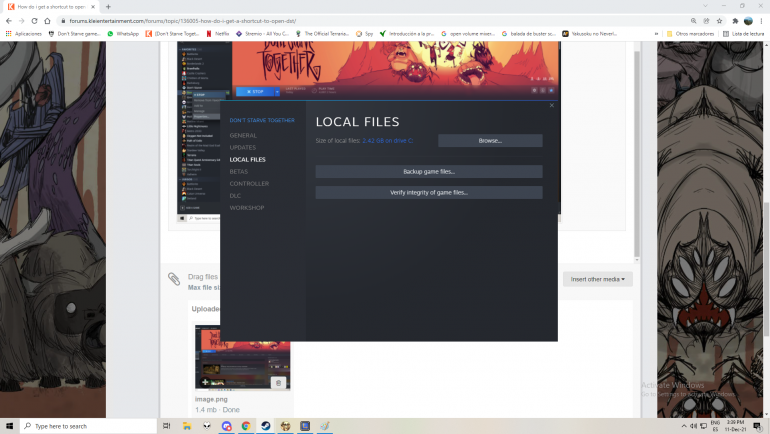Open the Netflix bookmark
This screenshot has width=770, height=434.
pos(218,34)
